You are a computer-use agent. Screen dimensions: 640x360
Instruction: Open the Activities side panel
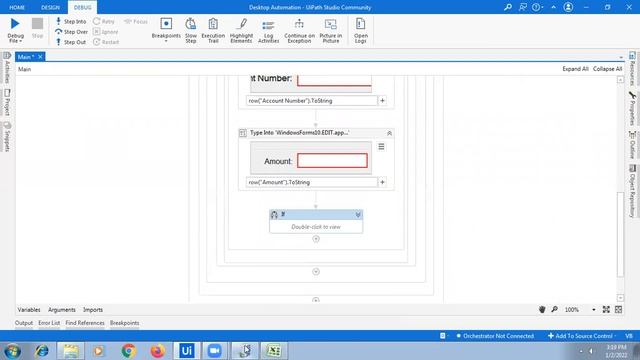[x=7, y=67]
